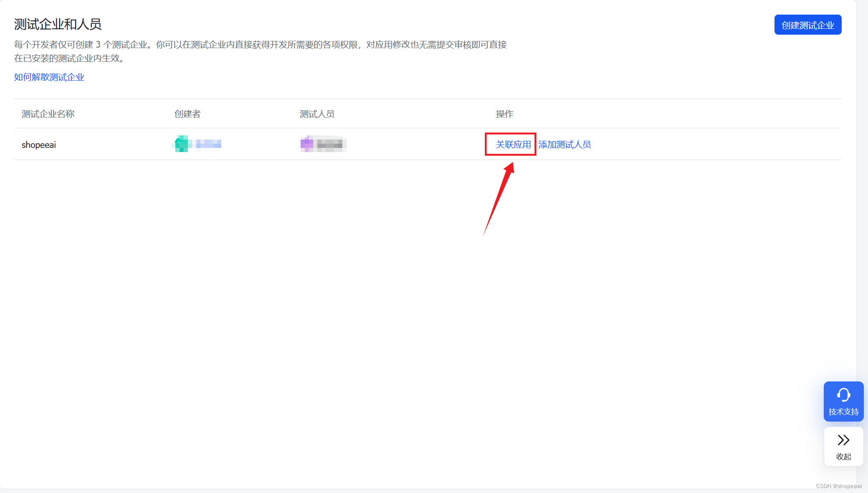Select the shopeeai enterprise name

pos(39,145)
